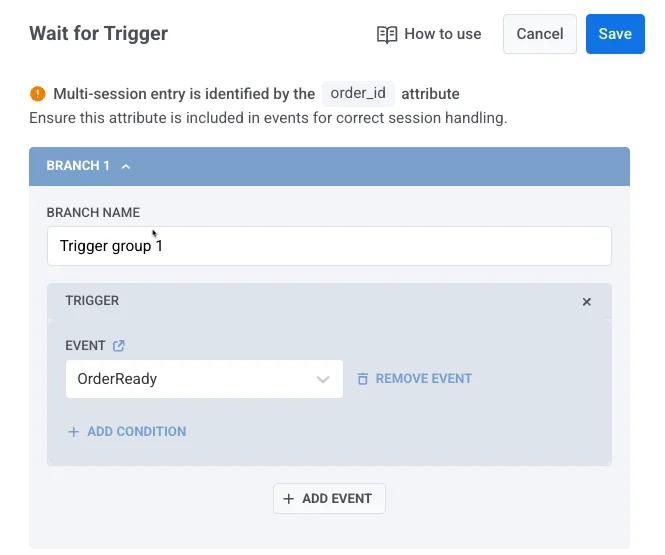Viewport: 665px width, 555px height.
Task: Click the dropdown arrow in event selector
Action: 323,379
